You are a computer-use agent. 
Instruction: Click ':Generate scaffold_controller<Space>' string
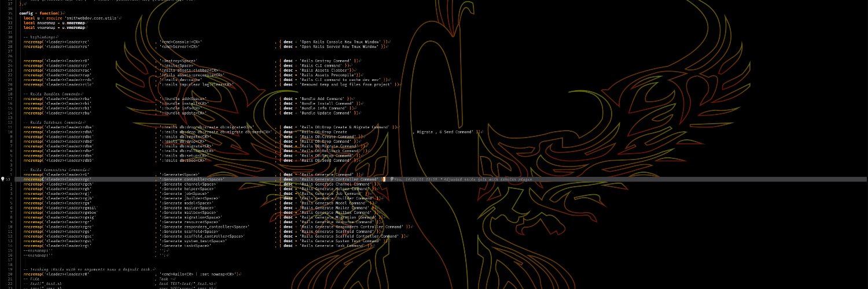203,236
